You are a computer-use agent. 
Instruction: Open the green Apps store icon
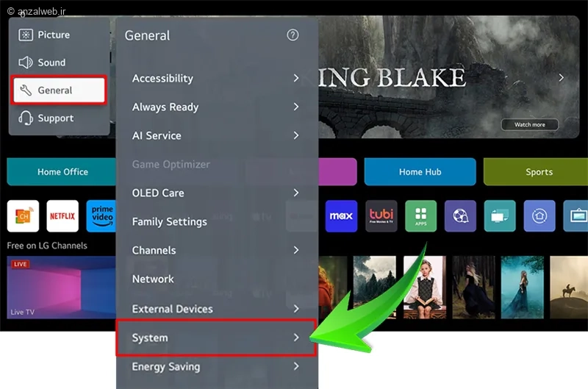[420, 216]
